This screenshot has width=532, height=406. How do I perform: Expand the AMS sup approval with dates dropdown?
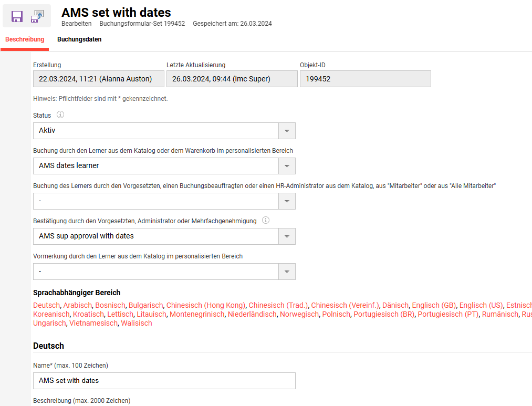tap(164, 236)
